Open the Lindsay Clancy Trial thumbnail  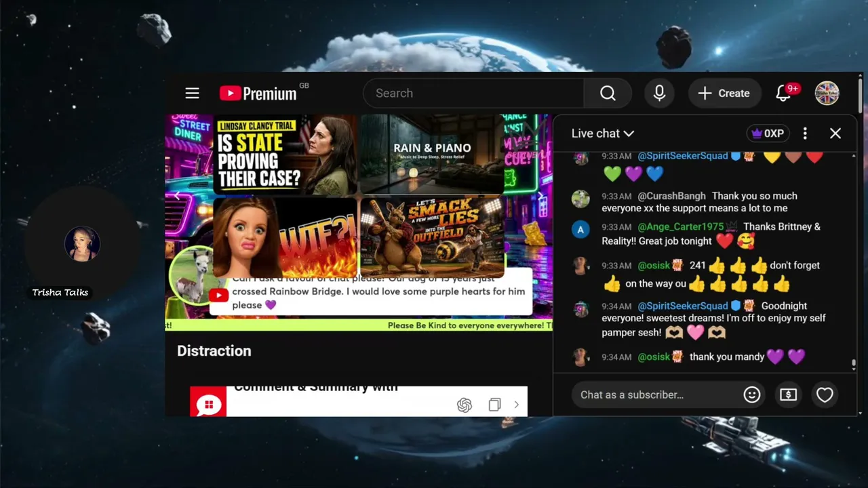[x=285, y=155]
